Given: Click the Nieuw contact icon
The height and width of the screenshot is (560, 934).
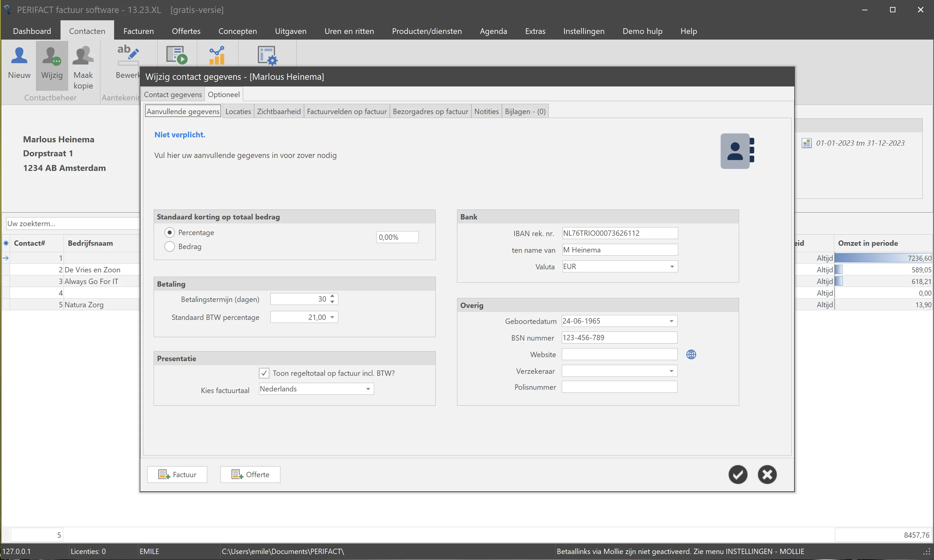Looking at the screenshot, I should [x=19, y=56].
